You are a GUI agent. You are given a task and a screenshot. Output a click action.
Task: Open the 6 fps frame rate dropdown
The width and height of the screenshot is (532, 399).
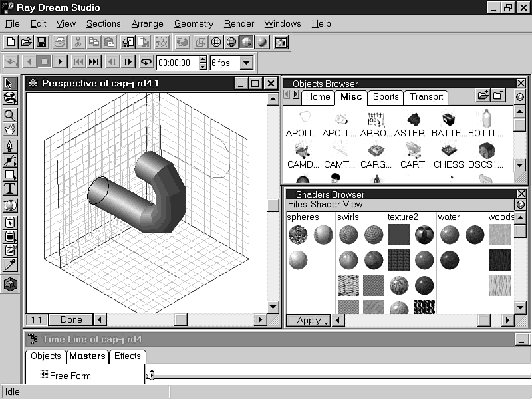[246, 63]
